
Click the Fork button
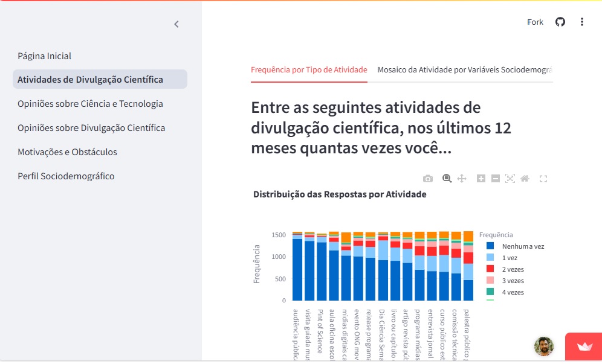[x=535, y=22]
